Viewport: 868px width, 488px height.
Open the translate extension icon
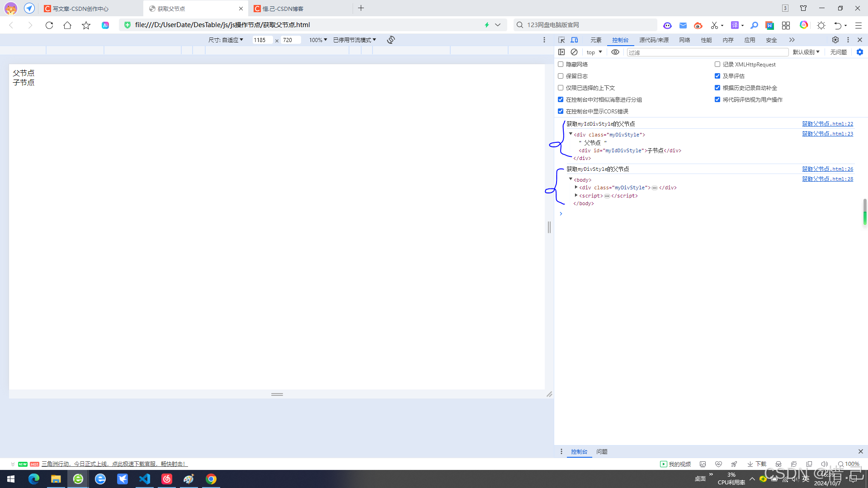point(735,25)
